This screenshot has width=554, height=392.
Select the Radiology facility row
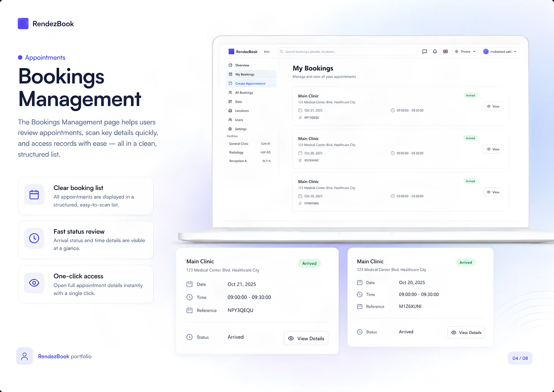(250, 152)
